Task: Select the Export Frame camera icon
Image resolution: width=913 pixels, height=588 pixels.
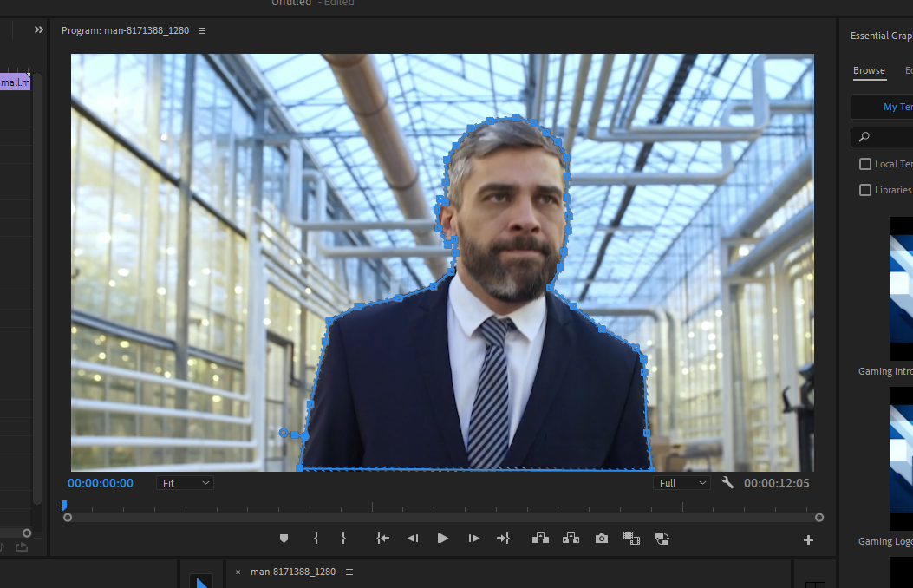Action: pos(601,538)
